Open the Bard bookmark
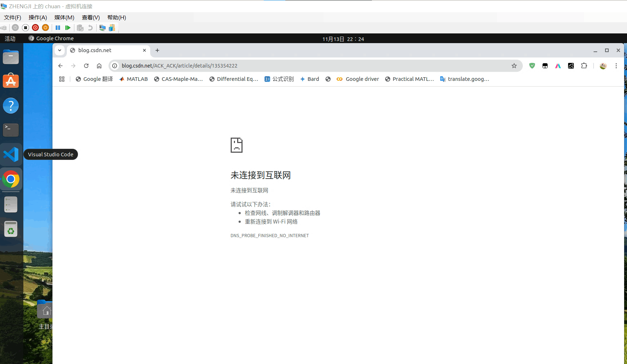 click(x=310, y=79)
